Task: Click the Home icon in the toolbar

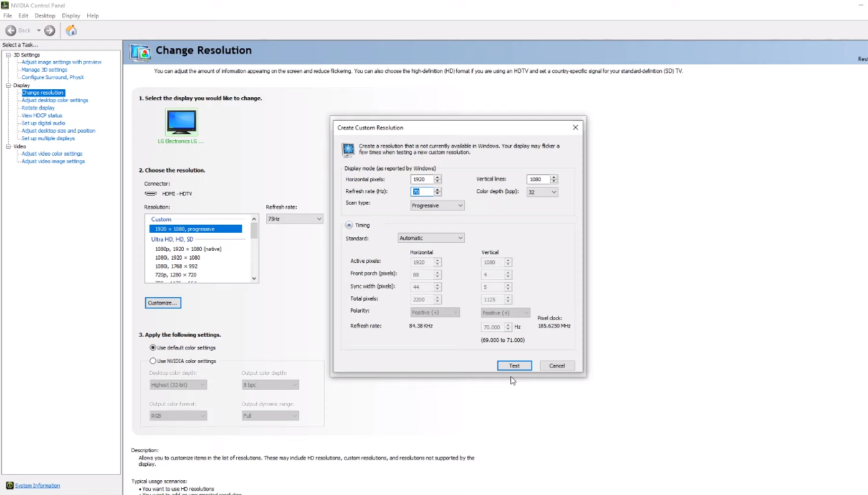Action: click(71, 30)
